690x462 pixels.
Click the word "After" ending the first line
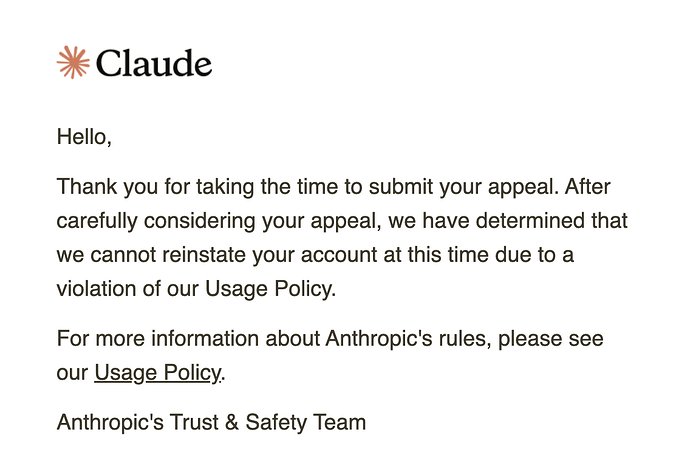pos(588,187)
